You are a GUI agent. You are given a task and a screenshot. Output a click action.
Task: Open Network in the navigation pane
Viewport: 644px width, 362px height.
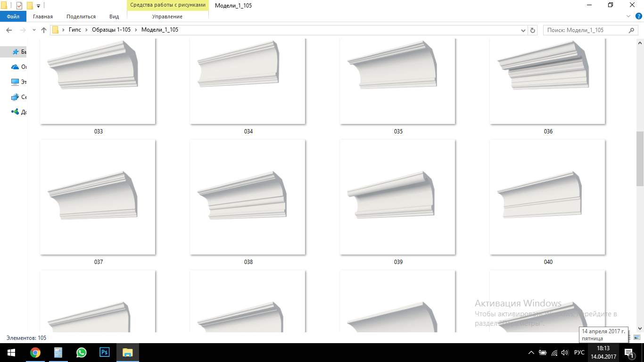15,97
